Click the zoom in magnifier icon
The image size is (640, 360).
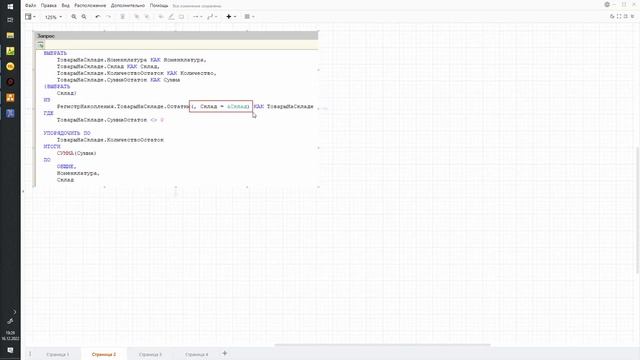74,17
